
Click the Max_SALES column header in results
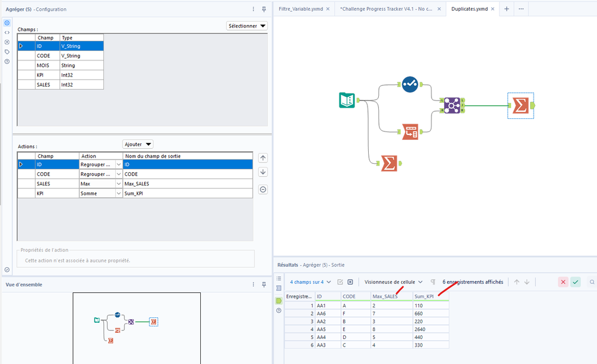(392, 296)
